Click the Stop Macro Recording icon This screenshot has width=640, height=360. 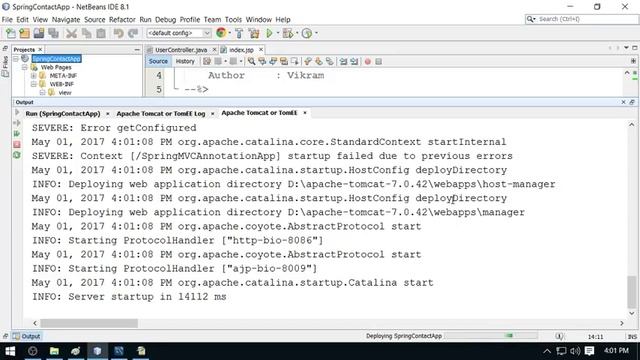click(379, 62)
